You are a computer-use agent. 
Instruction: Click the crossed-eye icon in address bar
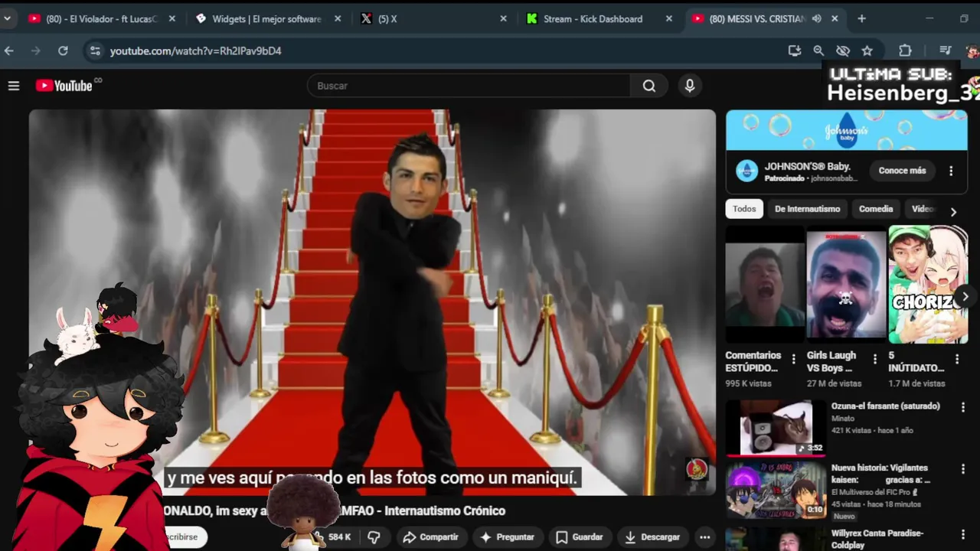(x=843, y=51)
